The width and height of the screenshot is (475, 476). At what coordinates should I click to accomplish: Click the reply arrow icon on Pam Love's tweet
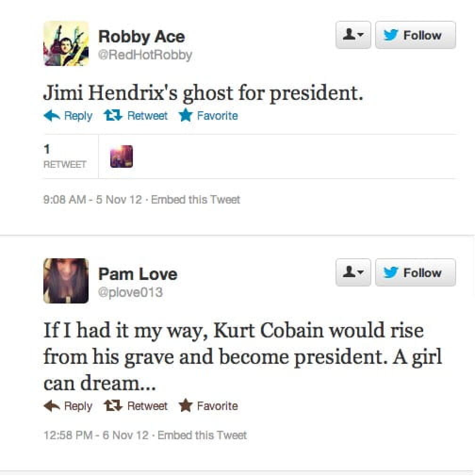tap(51, 406)
